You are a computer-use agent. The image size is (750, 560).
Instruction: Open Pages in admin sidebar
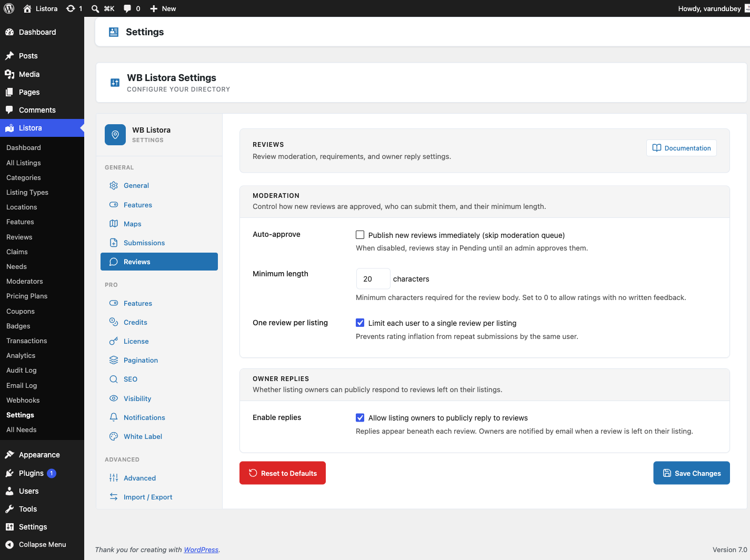point(42,92)
